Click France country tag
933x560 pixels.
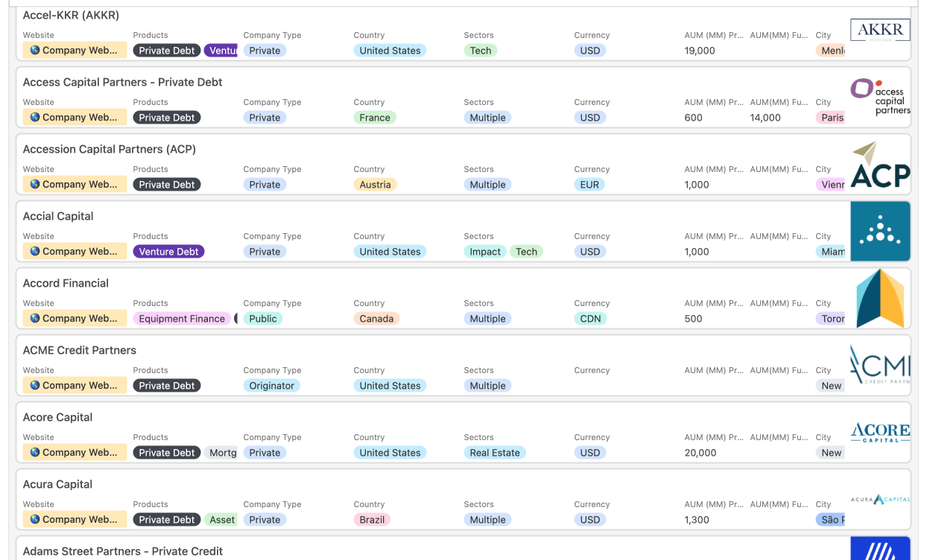(375, 118)
